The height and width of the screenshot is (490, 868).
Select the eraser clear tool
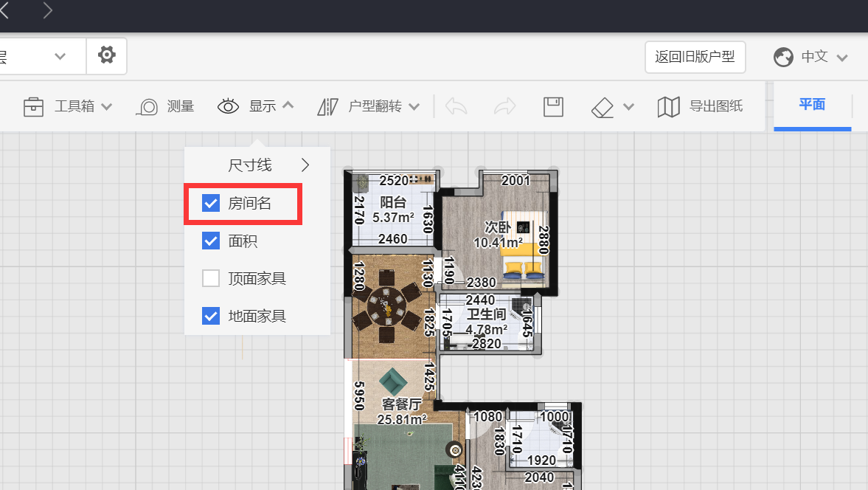click(x=603, y=107)
